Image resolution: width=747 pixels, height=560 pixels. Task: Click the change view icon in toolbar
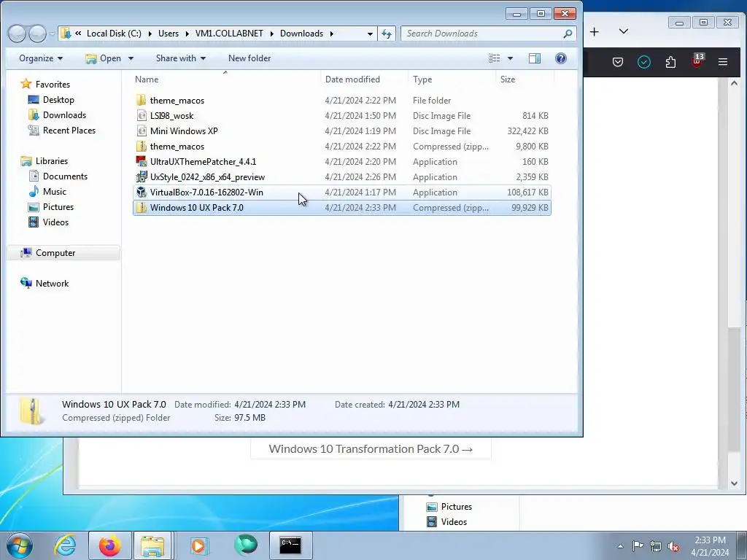(x=495, y=58)
